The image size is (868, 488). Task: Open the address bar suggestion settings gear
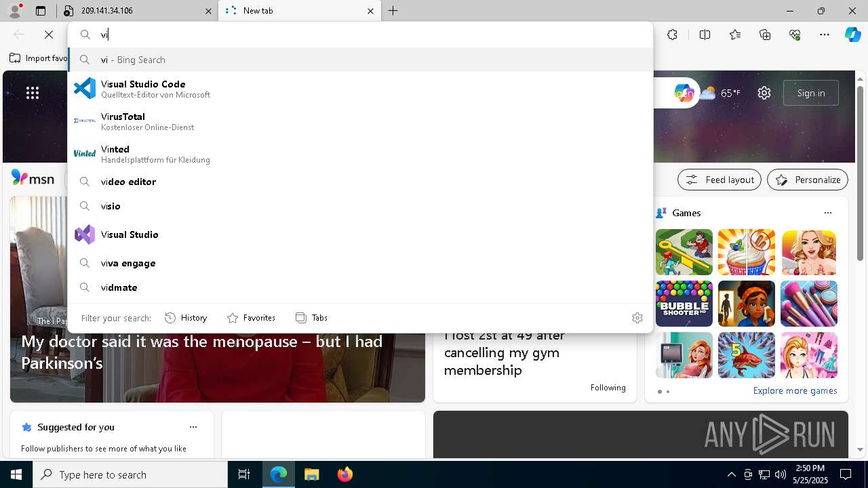[637, 318]
